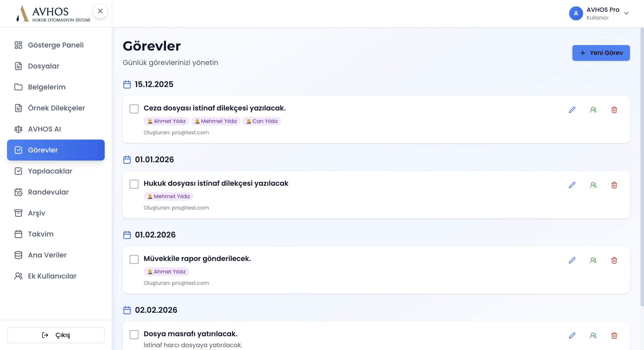Click the assign users icon on Hukuk dosyası task

click(593, 185)
